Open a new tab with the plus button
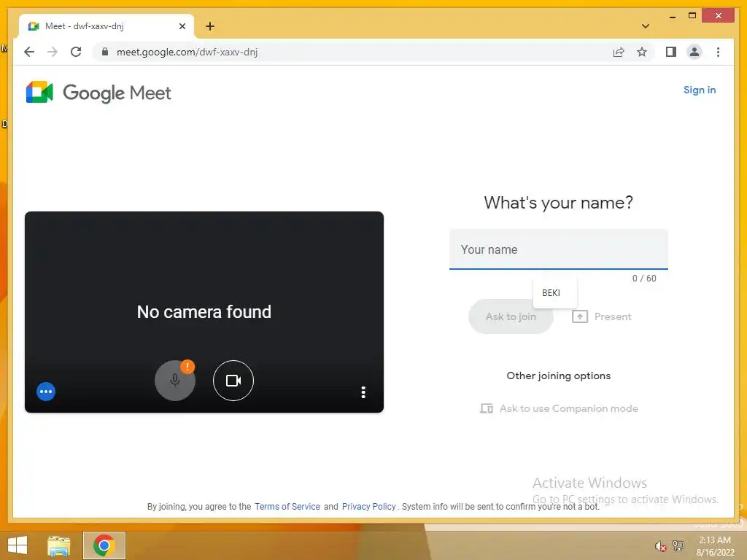The width and height of the screenshot is (747, 560). point(210,26)
